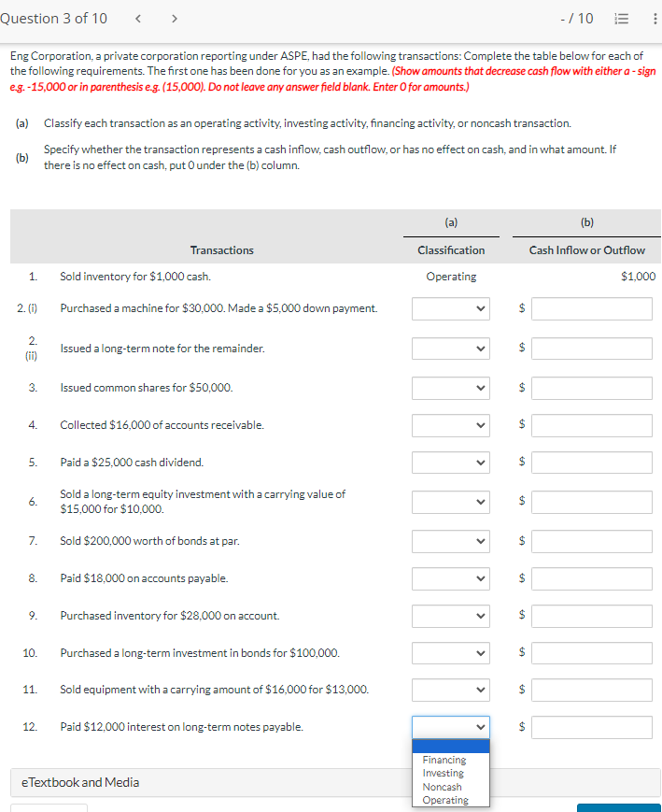
Task: Open classification dropdown for accounts payable payment
Action: (451, 578)
